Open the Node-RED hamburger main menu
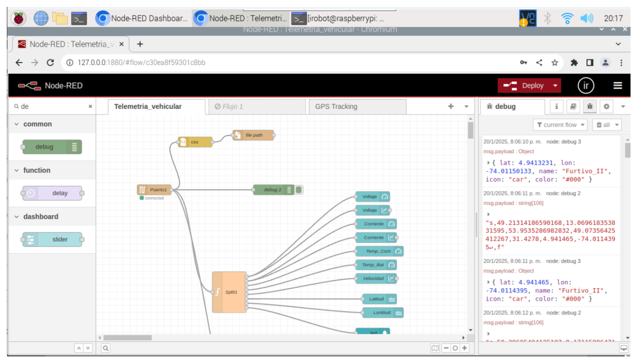 (x=617, y=85)
